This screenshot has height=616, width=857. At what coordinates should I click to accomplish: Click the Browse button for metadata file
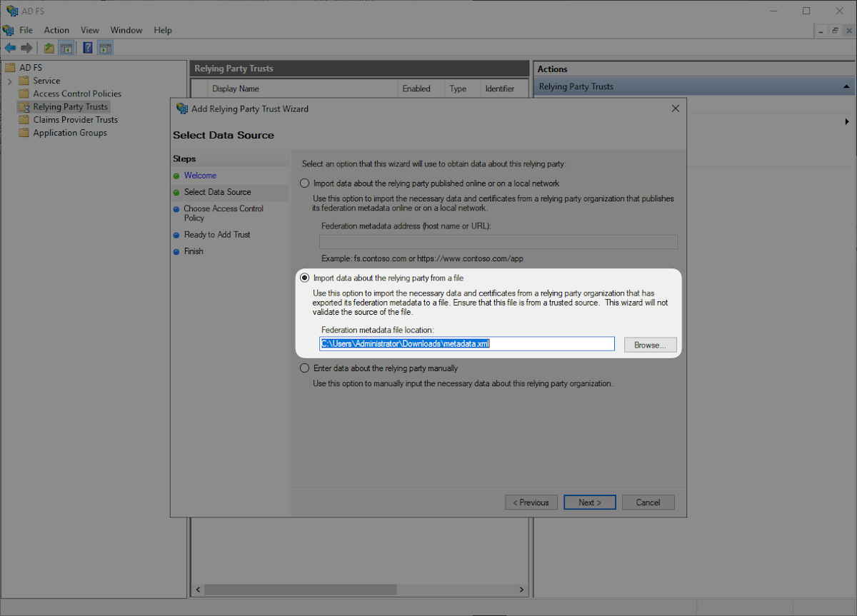[x=650, y=343]
